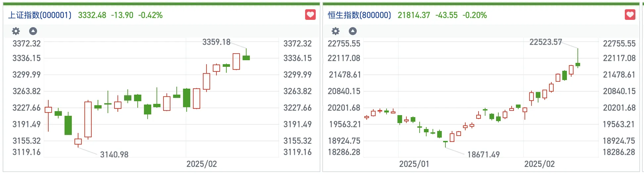Viewport: 644px width, 174px height.
Task: Select the last green candle on Hang Seng chart
Action: 578,65
